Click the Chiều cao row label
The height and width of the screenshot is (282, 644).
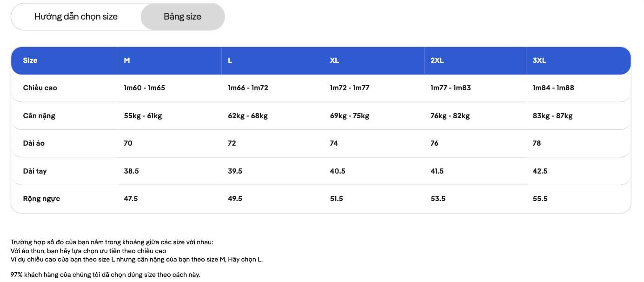tap(40, 87)
